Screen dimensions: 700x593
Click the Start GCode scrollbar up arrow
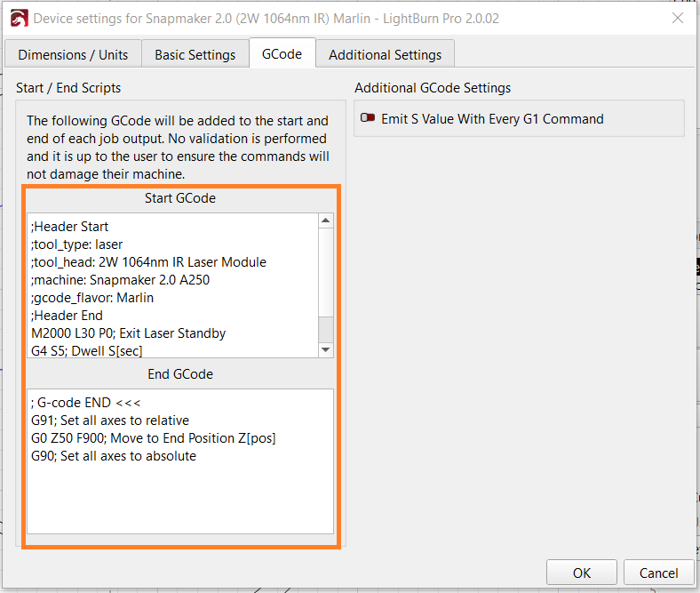click(x=326, y=220)
